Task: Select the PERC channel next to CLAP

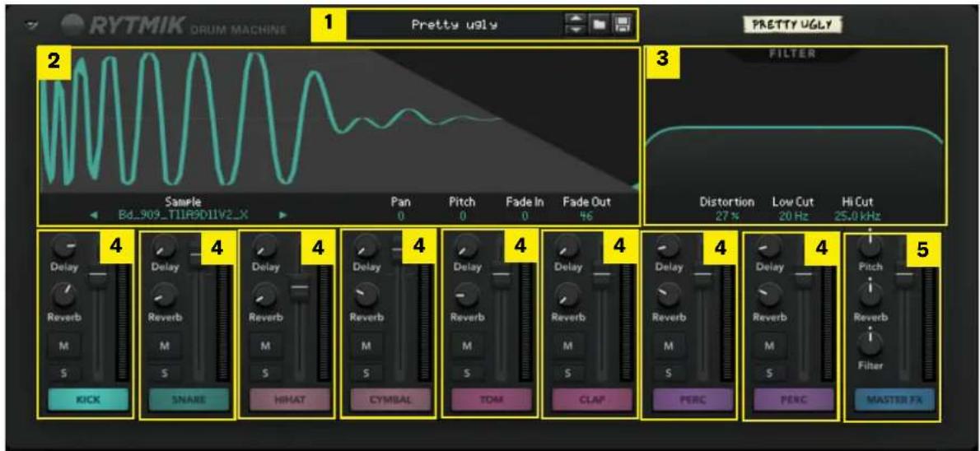Action: click(x=693, y=398)
